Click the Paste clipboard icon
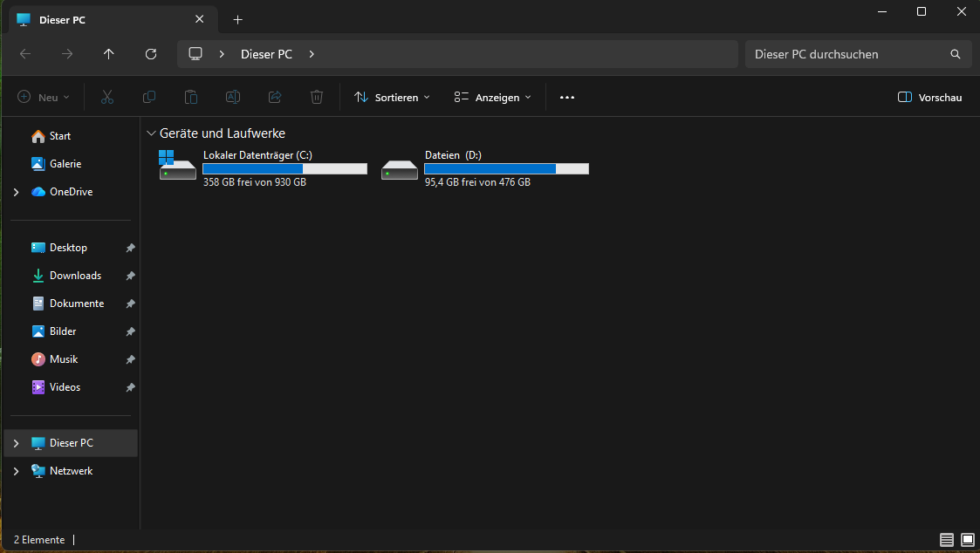This screenshot has width=980, height=553. click(190, 97)
